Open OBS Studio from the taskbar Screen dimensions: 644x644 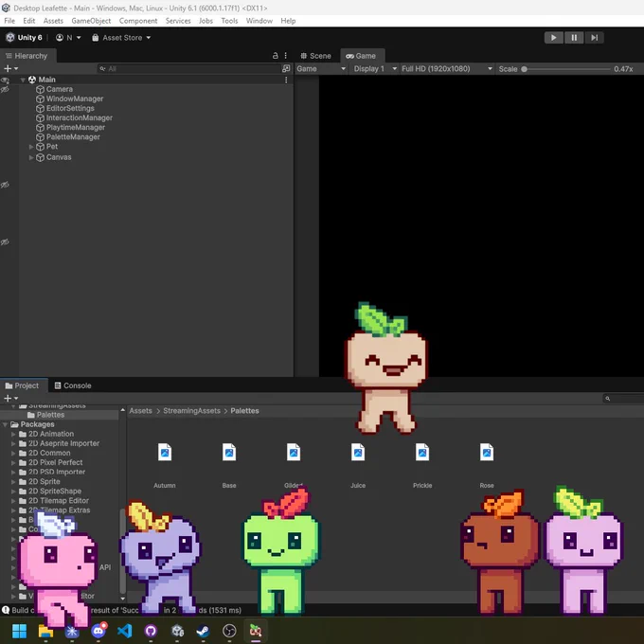[x=229, y=631]
